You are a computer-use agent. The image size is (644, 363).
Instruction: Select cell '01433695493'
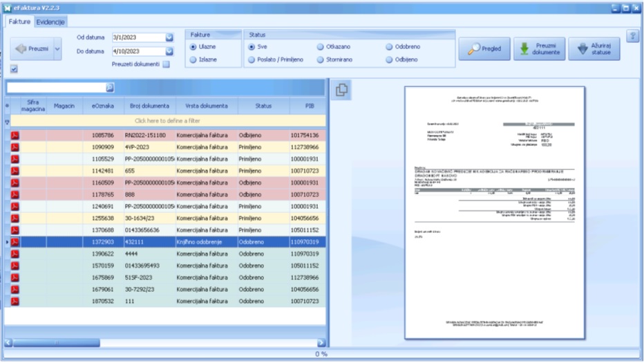click(x=149, y=266)
